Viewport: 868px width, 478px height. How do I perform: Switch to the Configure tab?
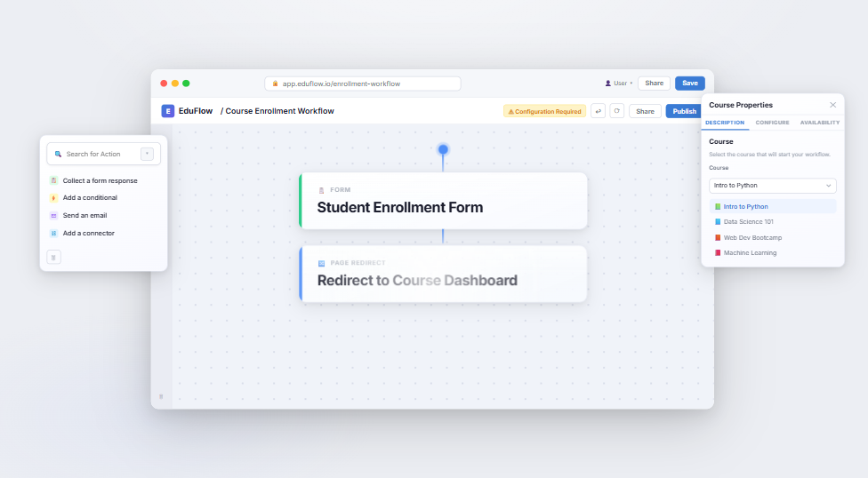[772, 123]
